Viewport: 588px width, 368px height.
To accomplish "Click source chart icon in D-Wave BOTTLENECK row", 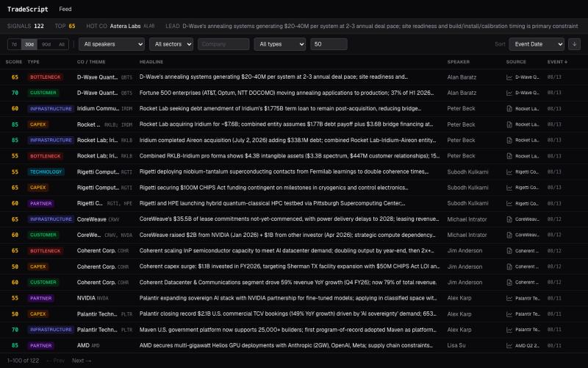I will (x=509, y=77).
